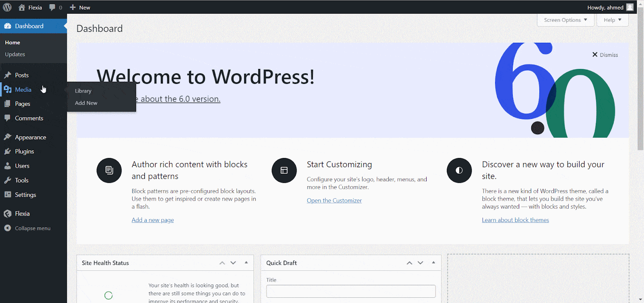Open the comments bubble in the admin bar
The width and height of the screenshot is (644, 303).
click(x=52, y=7)
